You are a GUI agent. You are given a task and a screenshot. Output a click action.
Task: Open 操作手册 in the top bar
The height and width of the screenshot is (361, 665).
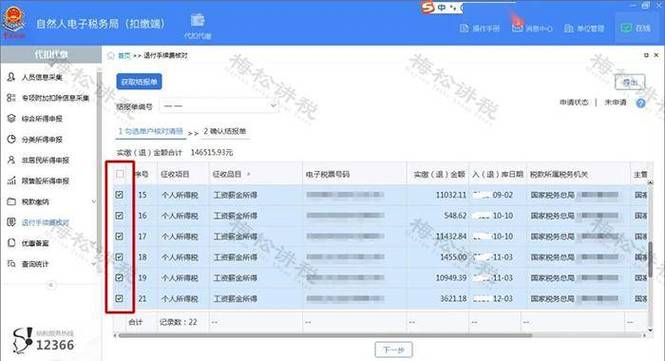click(480, 28)
